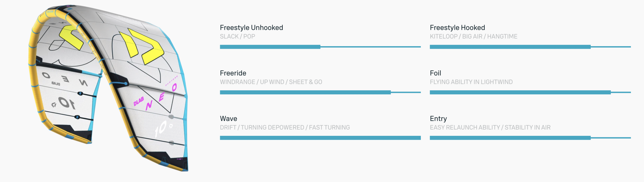Click the pink DLAB label on the kite

pos(139,101)
